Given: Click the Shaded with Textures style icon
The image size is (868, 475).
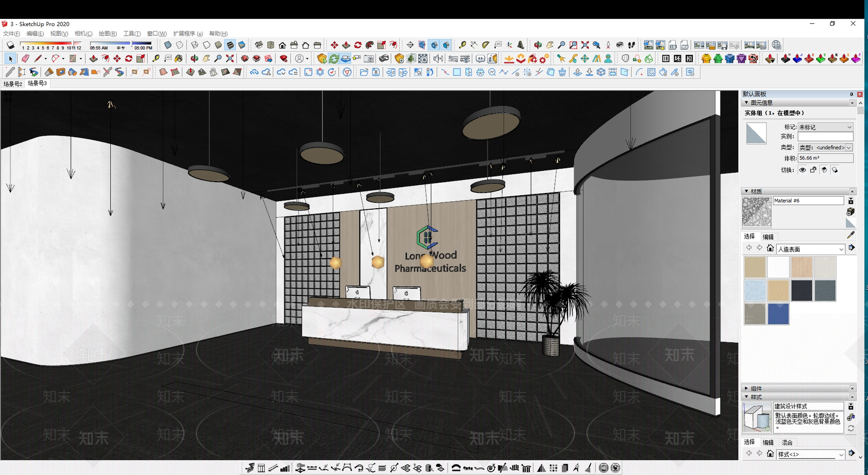Looking at the screenshot, I should [230, 45].
